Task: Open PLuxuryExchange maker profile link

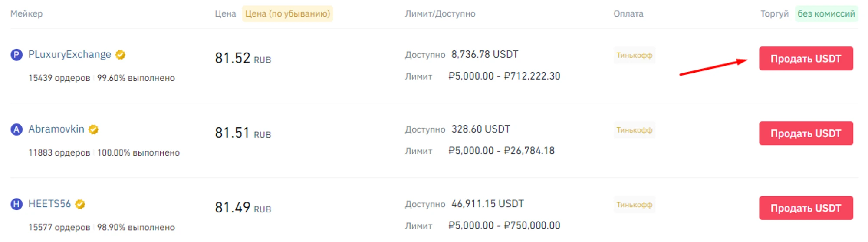Action: (x=69, y=55)
